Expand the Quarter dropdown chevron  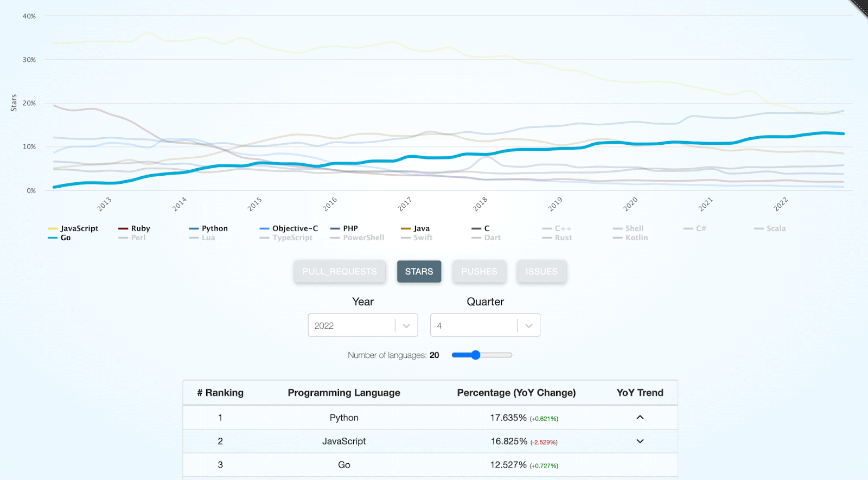click(x=529, y=325)
